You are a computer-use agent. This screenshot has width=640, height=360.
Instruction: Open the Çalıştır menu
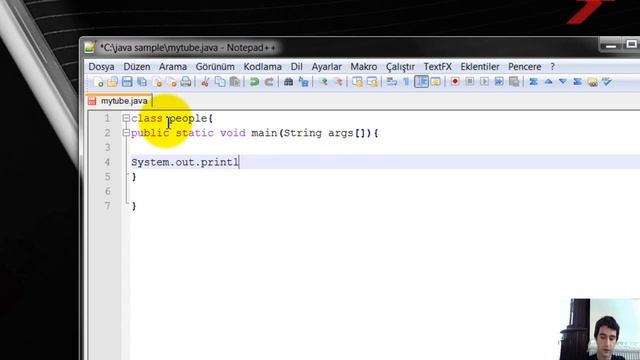400,67
